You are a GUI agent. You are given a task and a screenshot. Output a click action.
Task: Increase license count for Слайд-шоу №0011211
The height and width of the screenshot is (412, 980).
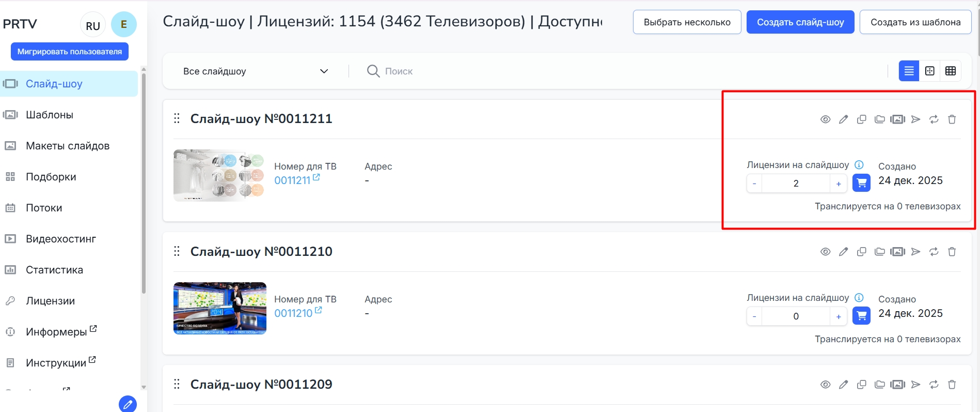(x=838, y=184)
